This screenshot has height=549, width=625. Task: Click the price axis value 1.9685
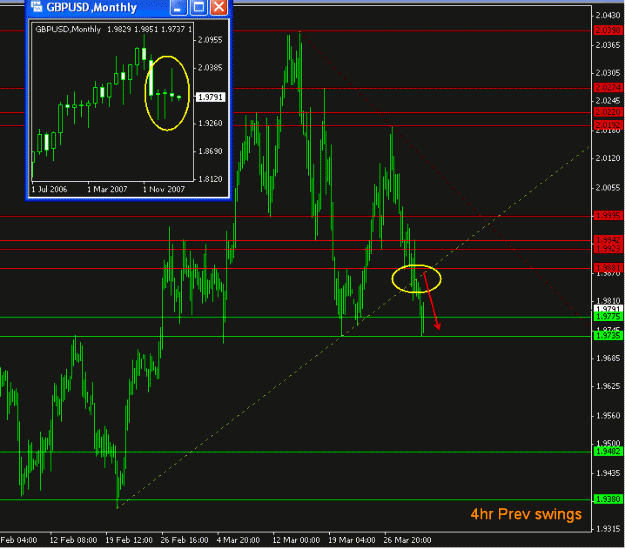coord(608,358)
